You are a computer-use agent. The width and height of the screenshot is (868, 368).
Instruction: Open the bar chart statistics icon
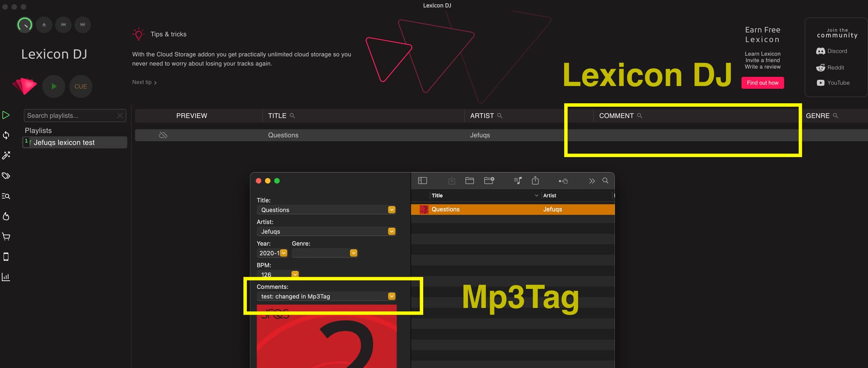tap(6, 277)
